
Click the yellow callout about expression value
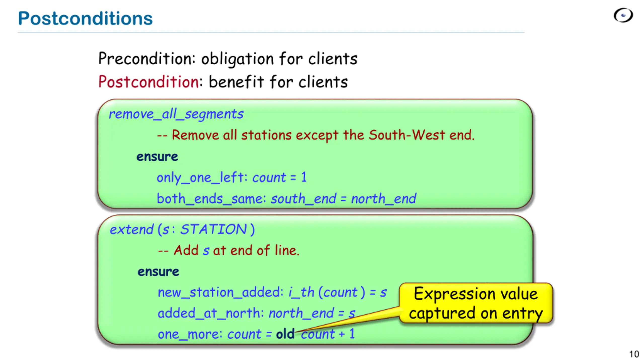coord(475,303)
